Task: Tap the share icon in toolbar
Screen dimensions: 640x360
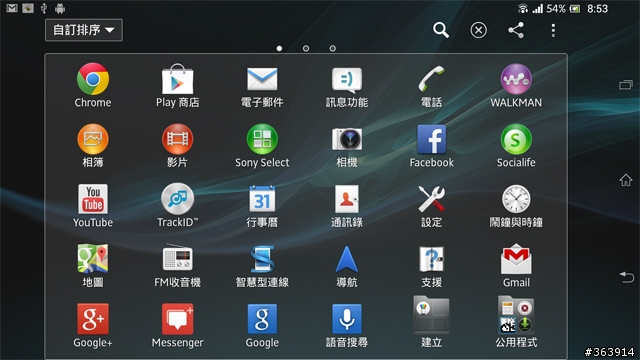Action: 516,30
